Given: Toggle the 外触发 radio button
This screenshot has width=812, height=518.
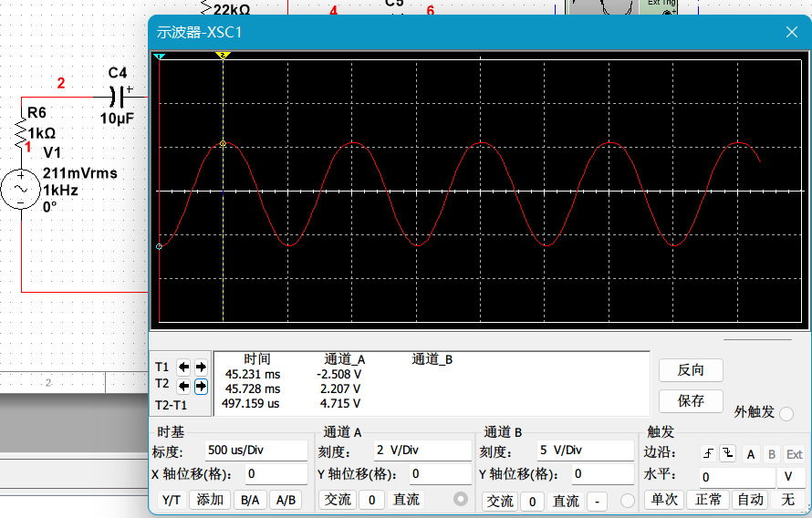Looking at the screenshot, I should point(786,413).
